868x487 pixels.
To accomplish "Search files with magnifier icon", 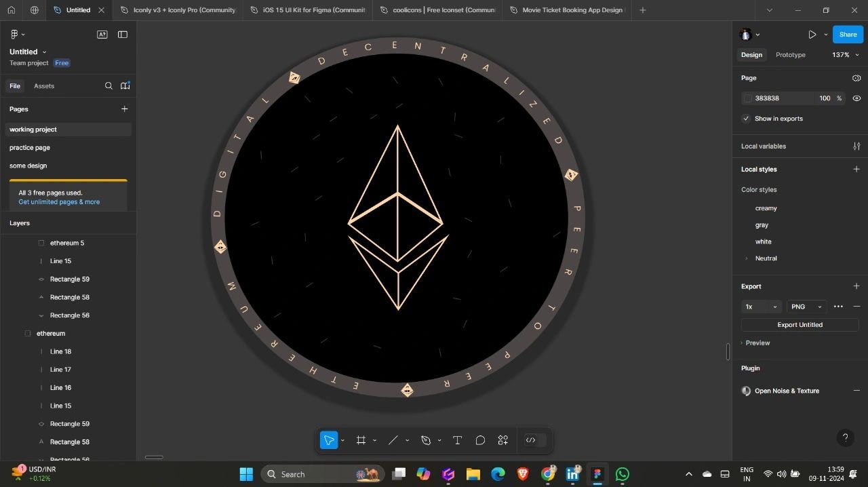I will tap(108, 86).
